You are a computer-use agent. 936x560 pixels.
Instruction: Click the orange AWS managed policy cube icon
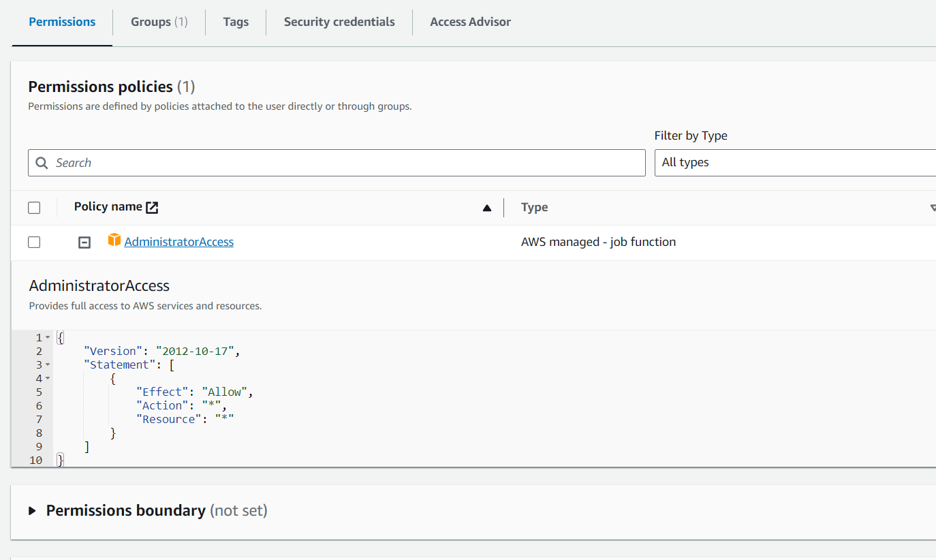pos(114,240)
